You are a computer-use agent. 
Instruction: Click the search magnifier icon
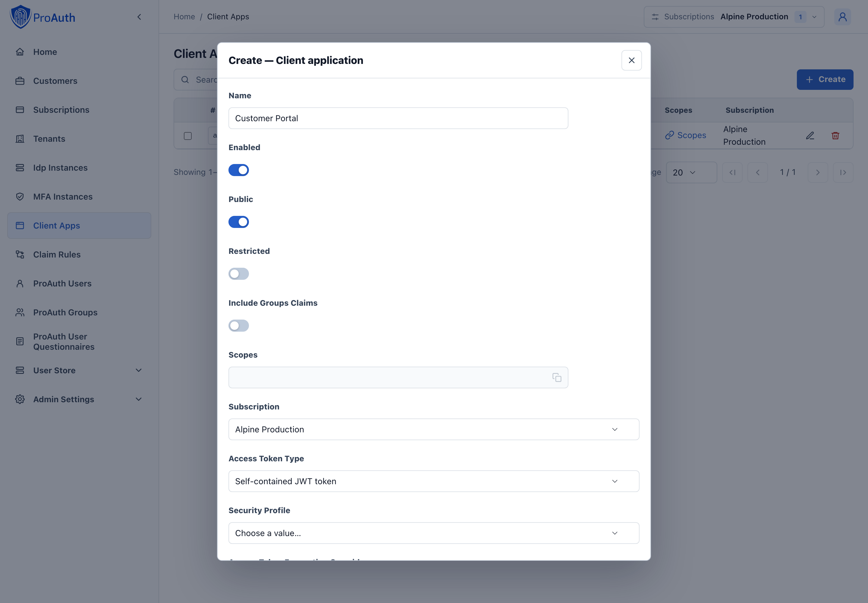tap(185, 80)
